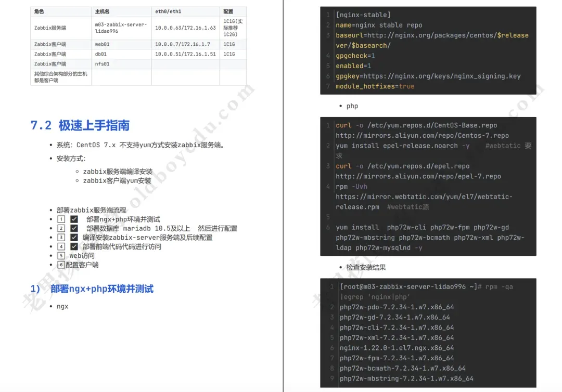This screenshot has height=392, width=562.
Task: Click code line [nginx-stable]
Action: (x=363, y=15)
